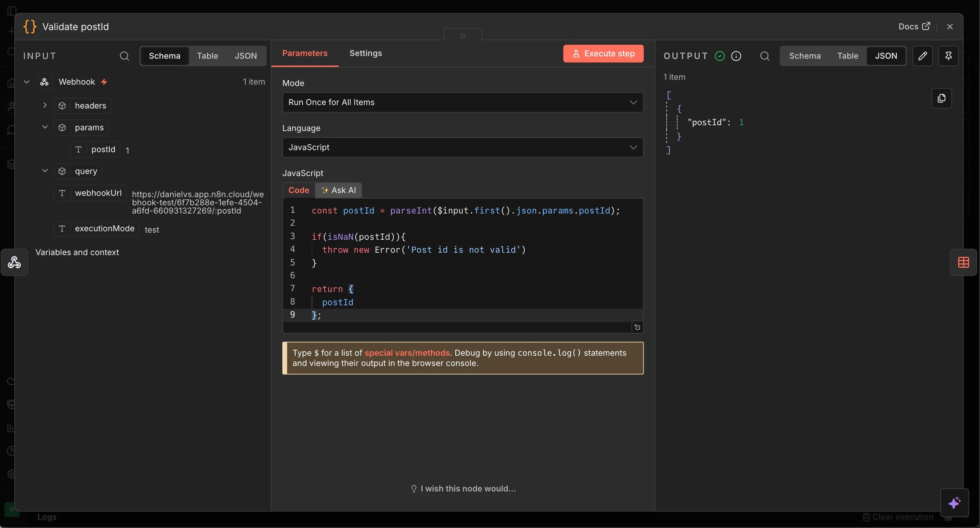This screenshot has width=980, height=528.
Task: Click into code line 1 parseInt statement
Action: 465,211
